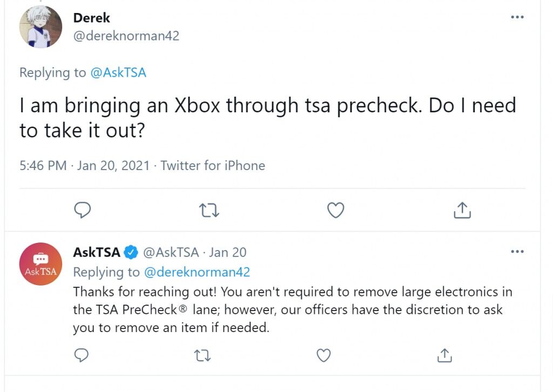The width and height of the screenshot is (553, 392).
Task: Like Derek's Xbox tweet
Action: (x=336, y=210)
